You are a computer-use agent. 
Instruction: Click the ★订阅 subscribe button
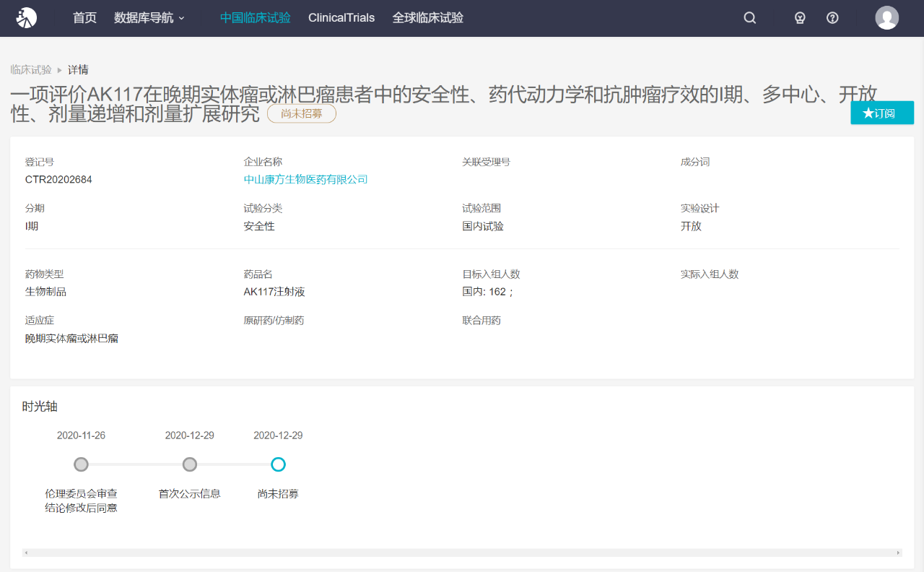pyautogui.click(x=882, y=113)
